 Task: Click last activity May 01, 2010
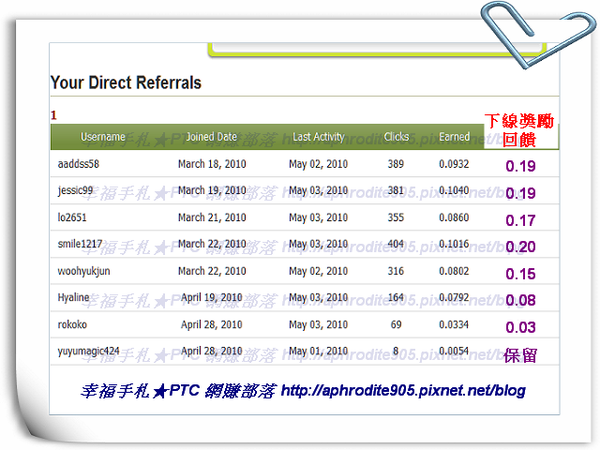tap(318, 351)
